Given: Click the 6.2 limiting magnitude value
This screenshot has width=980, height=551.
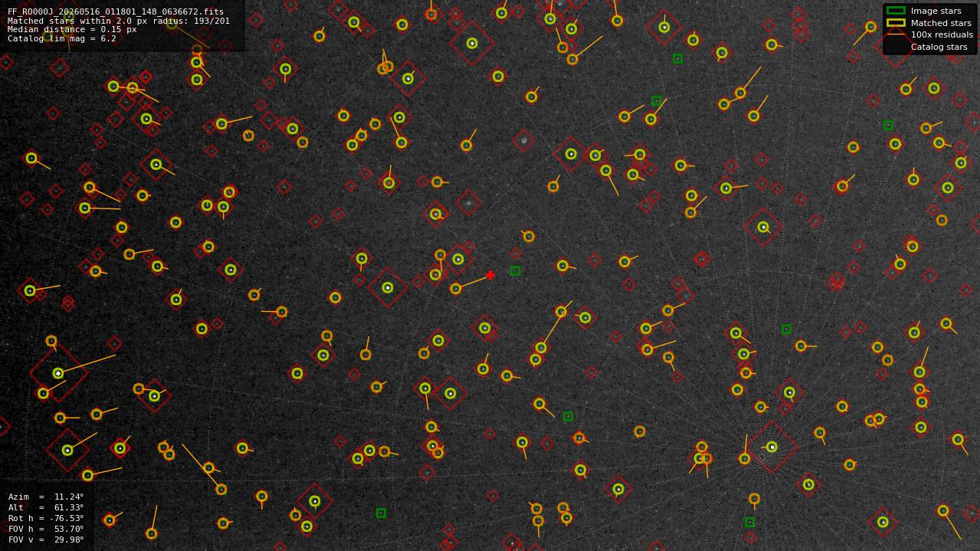Looking at the screenshot, I should coord(108,38).
